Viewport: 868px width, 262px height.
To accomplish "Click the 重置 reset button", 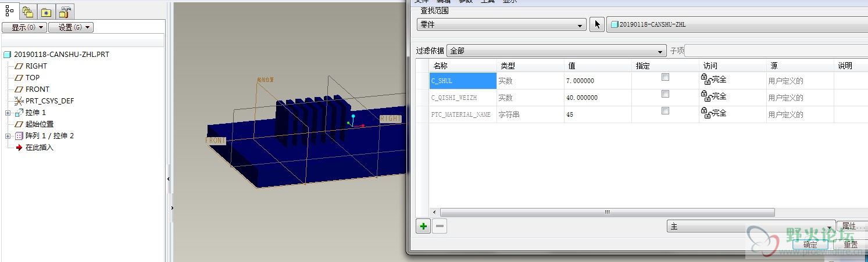I will 851,245.
